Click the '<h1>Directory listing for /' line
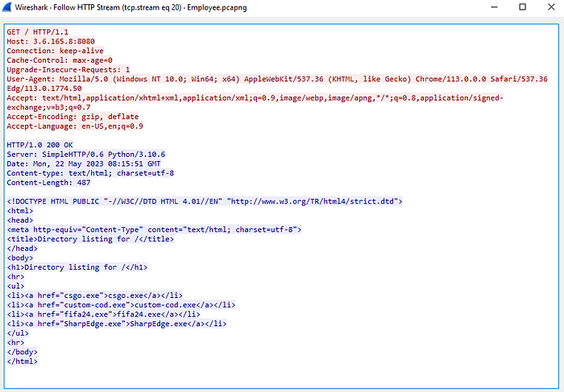 coord(77,267)
